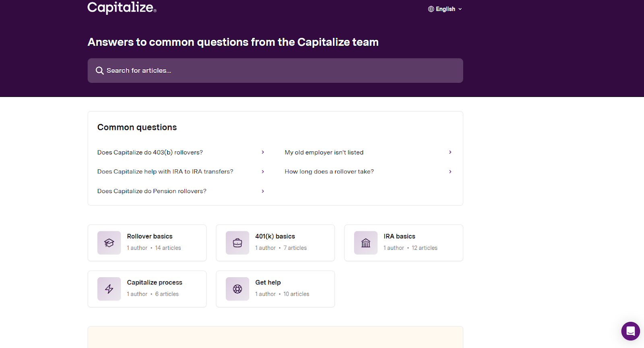Click chevron beside Pension rollovers question
The image size is (644, 348).
tap(263, 191)
